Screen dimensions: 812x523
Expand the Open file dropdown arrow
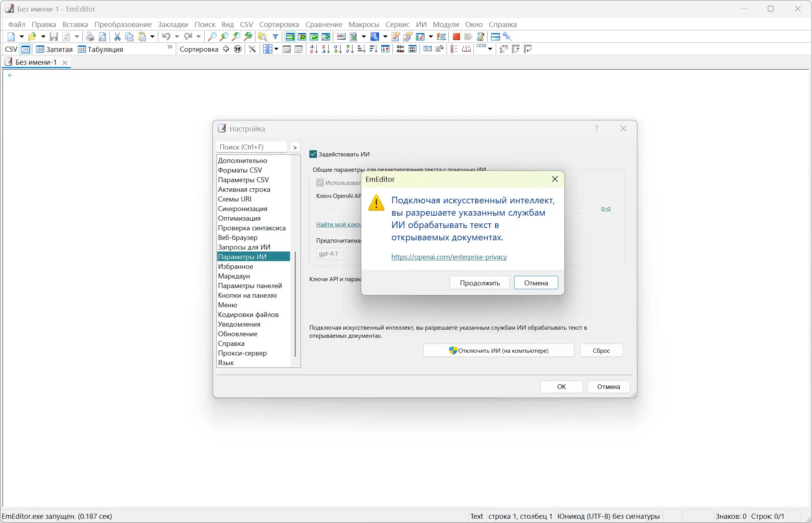tap(43, 37)
